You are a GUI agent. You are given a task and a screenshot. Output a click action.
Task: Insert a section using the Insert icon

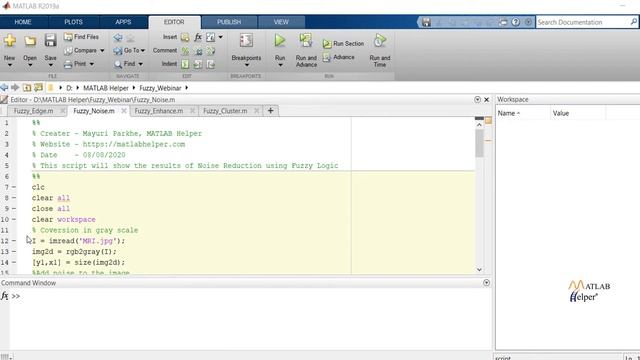[x=185, y=38]
